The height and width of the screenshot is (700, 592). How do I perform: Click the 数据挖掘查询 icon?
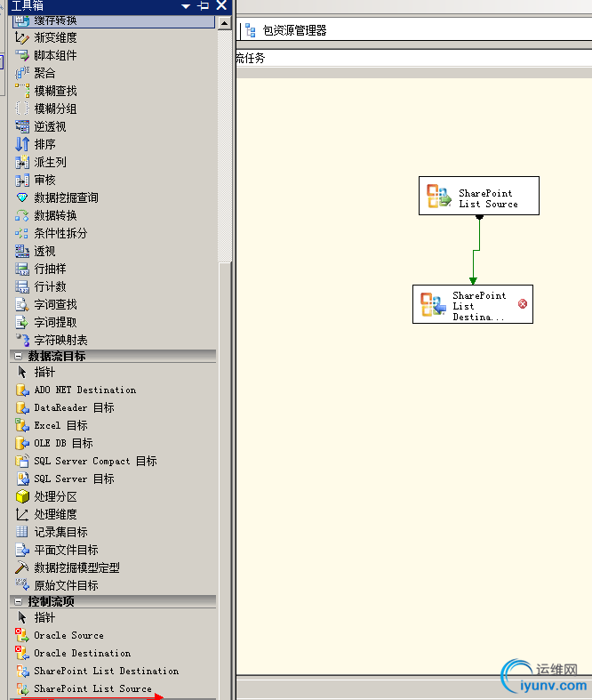(22, 197)
